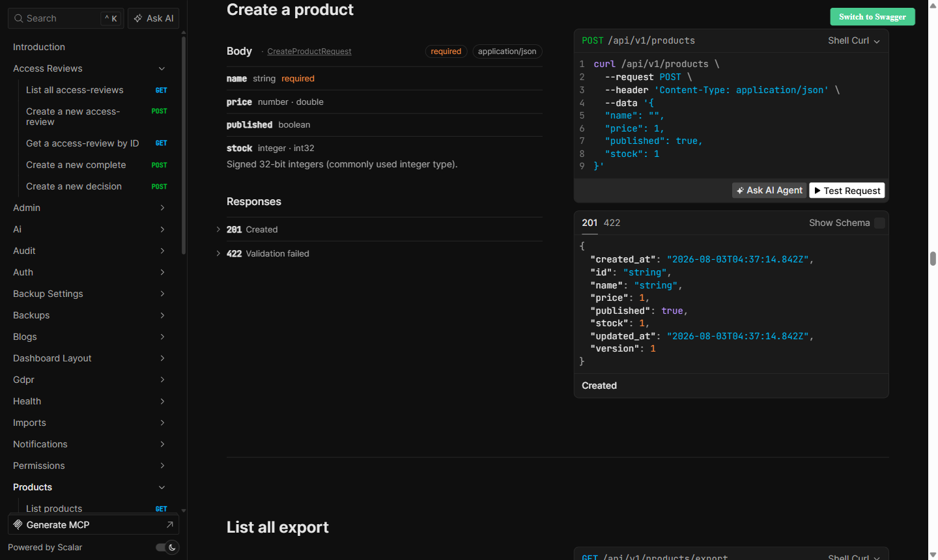Click the List all export heading
The image size is (938, 560).
tap(277, 527)
